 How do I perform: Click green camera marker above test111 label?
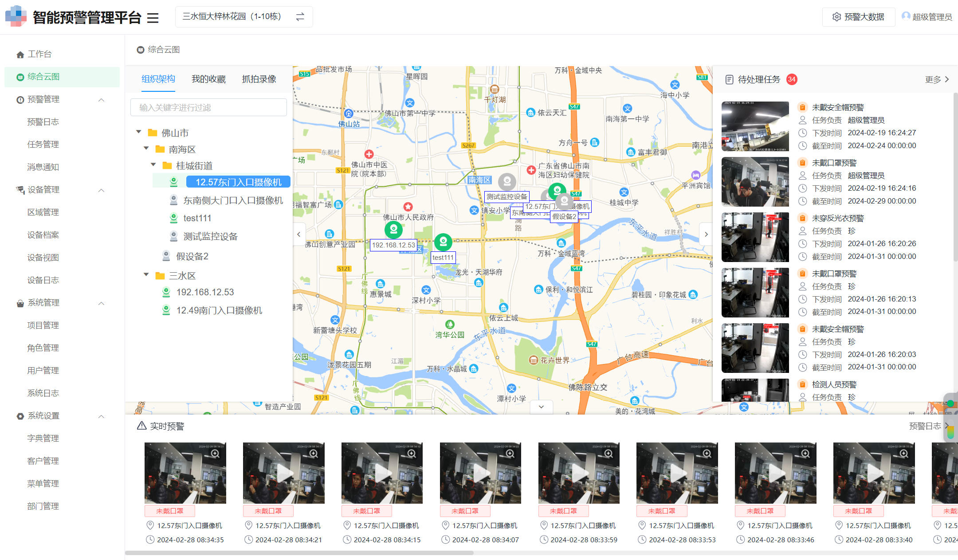(443, 242)
